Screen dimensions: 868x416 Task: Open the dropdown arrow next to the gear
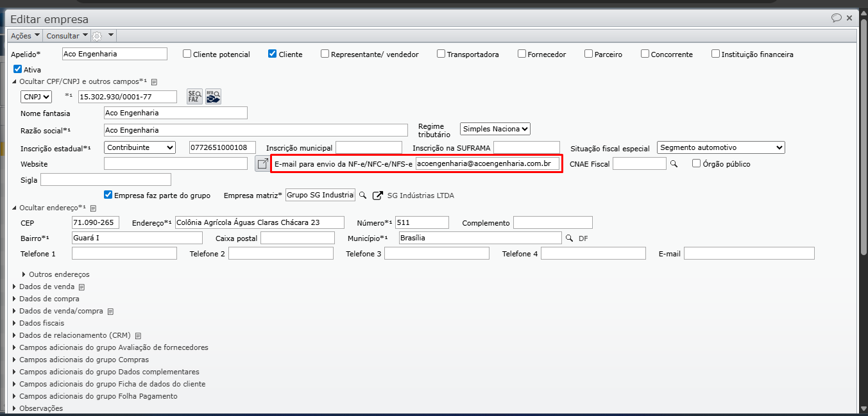click(111, 35)
